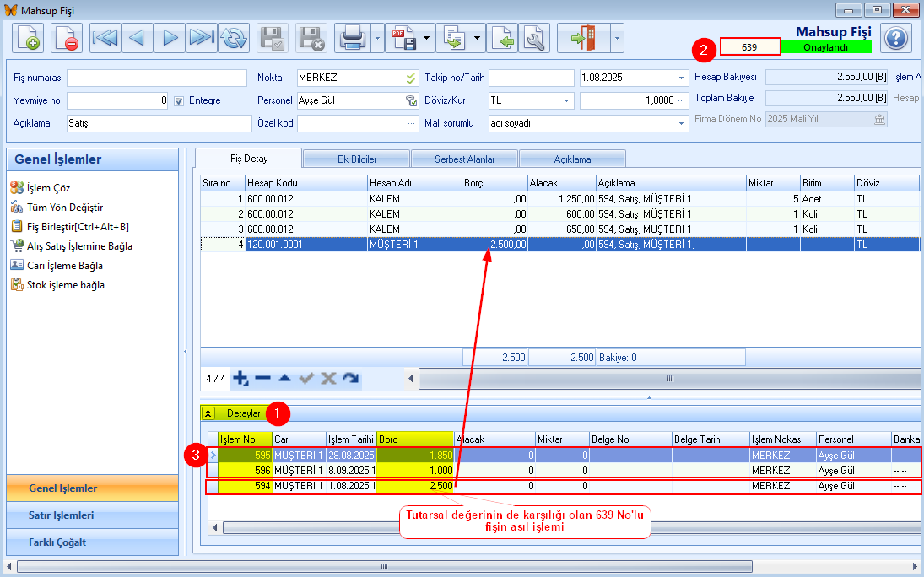
Task: Open the Satır İşlemleri panel
Action: tap(62, 515)
